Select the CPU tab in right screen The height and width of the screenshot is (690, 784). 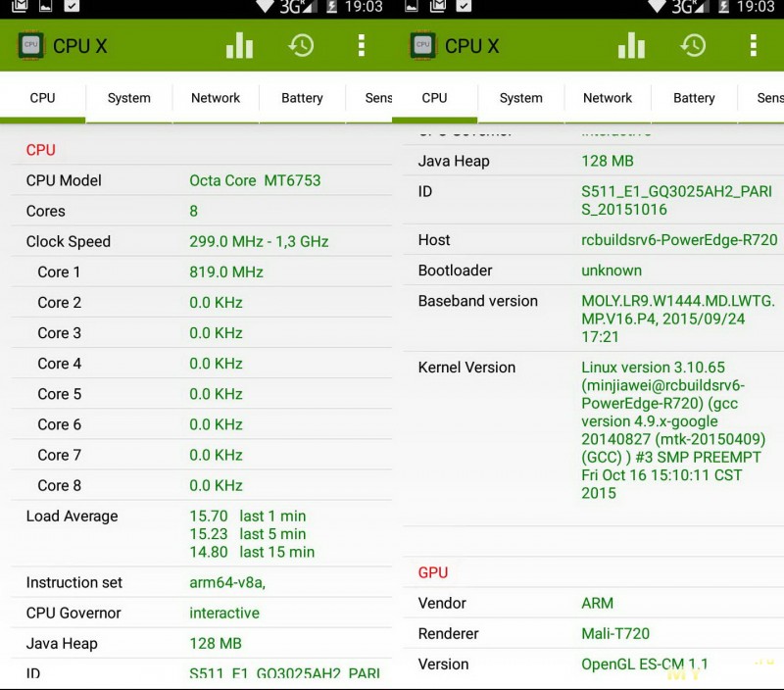434,97
